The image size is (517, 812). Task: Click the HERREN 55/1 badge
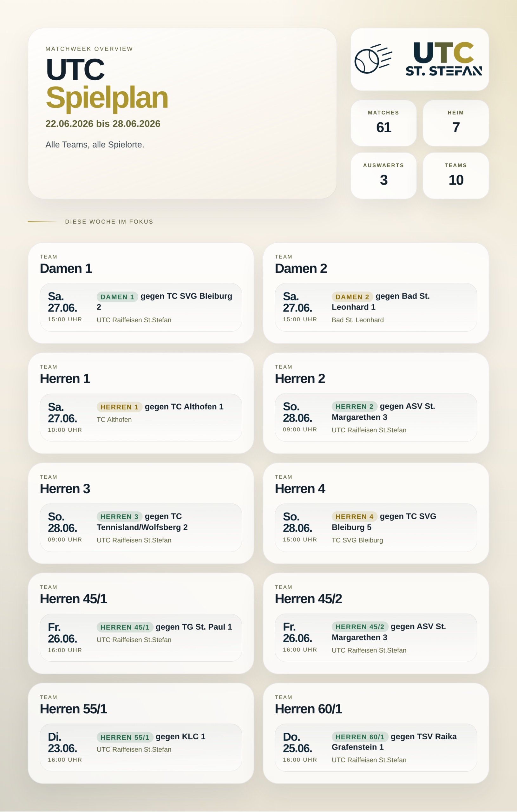pyautogui.click(x=125, y=737)
